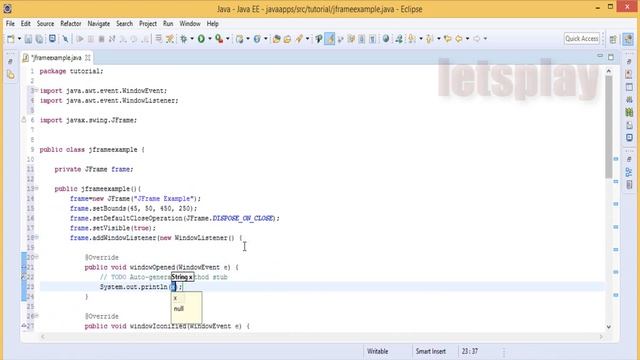Viewport: 640px width, 360px height.
Task: Expand the Debug dropdown arrow
Action: coord(192,39)
